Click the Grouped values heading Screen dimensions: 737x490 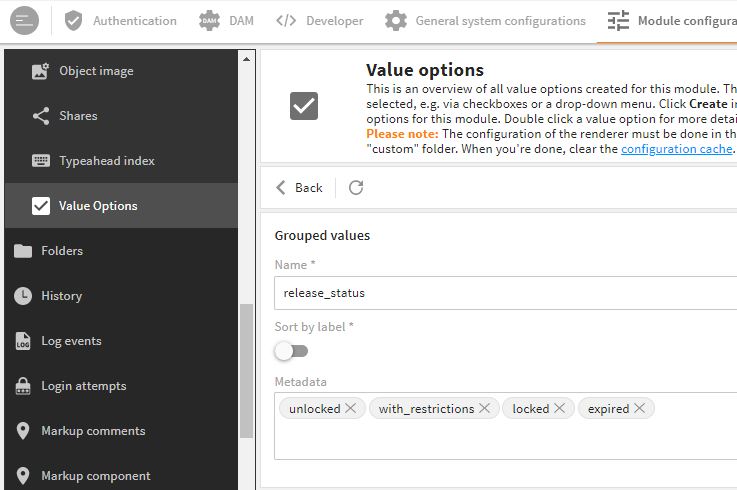click(322, 235)
